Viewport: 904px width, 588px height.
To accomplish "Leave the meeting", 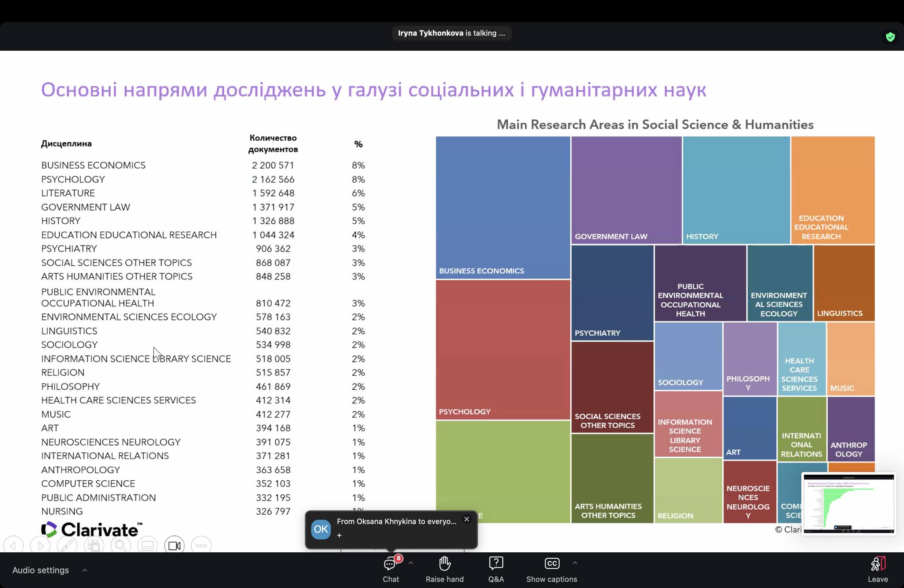I will [x=878, y=569].
